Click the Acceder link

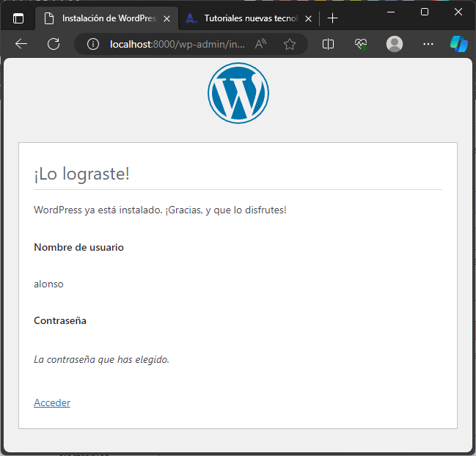[52, 402]
